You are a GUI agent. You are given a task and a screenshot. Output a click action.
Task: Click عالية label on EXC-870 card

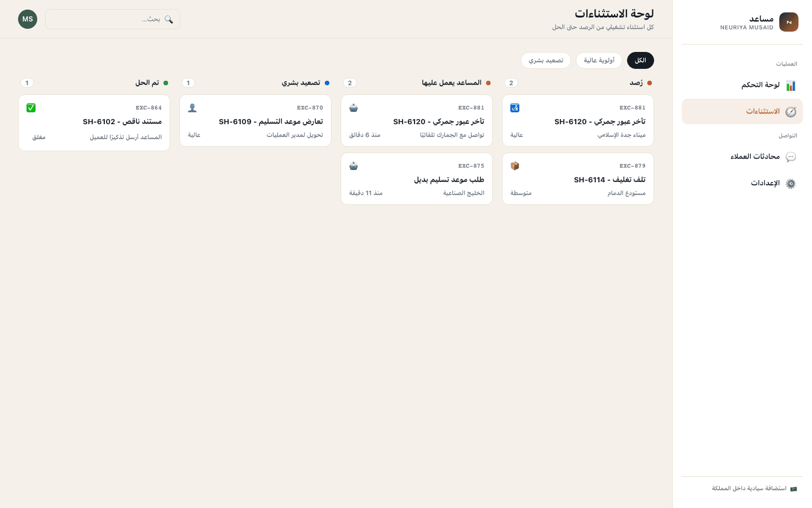pyautogui.click(x=194, y=135)
